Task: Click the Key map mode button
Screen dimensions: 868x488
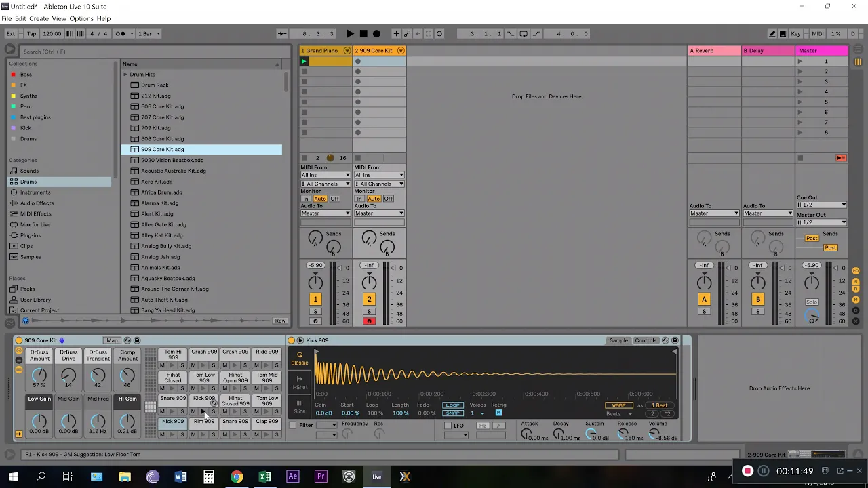Action: (x=796, y=33)
